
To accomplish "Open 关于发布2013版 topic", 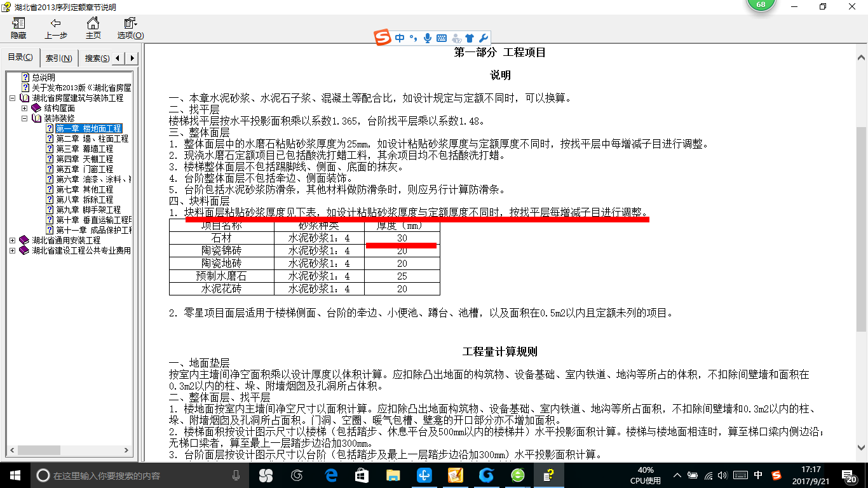I will tap(81, 88).
